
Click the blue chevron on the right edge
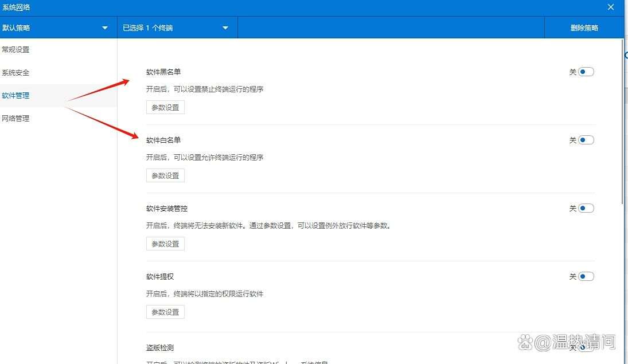click(x=625, y=54)
